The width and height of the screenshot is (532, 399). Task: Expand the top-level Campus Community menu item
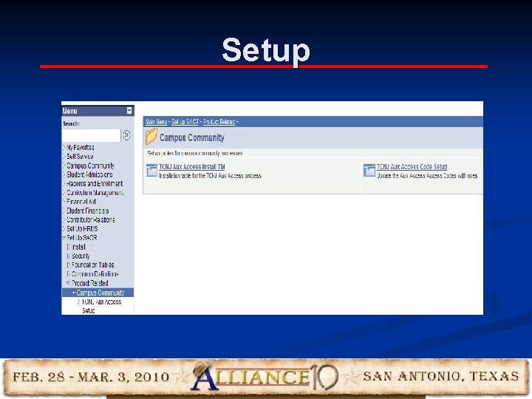(x=90, y=166)
